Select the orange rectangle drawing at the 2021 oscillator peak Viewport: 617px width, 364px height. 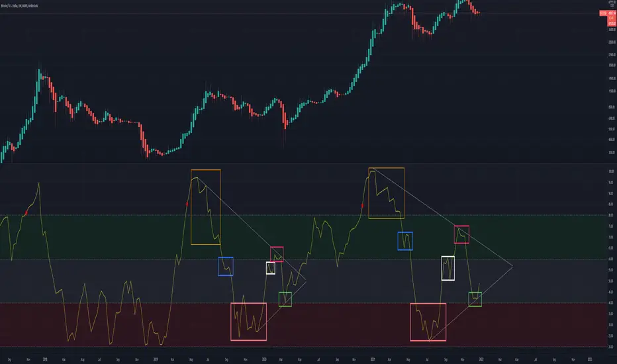pos(386,193)
